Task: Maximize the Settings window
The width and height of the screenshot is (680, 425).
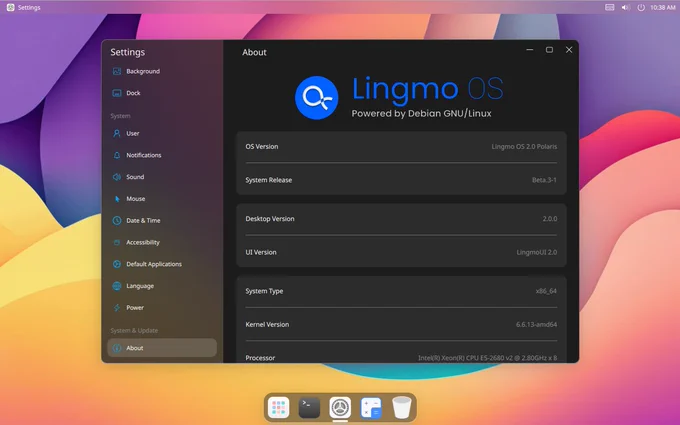Action: (549, 50)
